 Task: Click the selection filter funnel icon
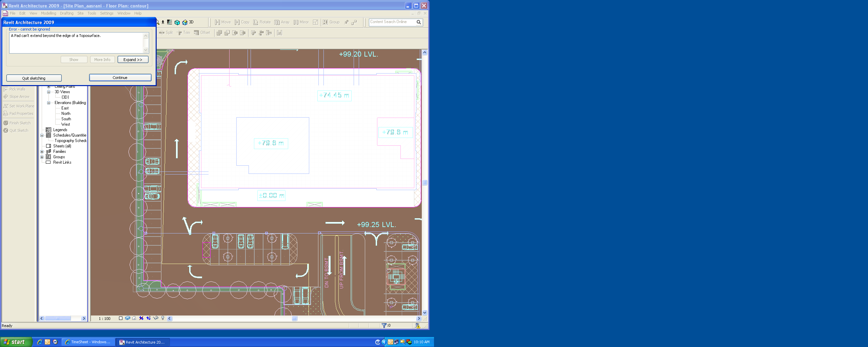tap(384, 326)
